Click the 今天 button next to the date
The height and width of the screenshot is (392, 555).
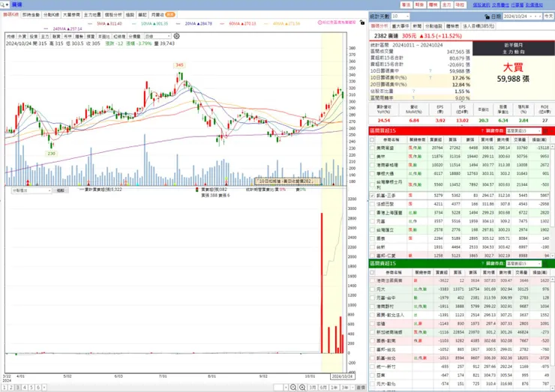pyautogui.click(x=549, y=16)
